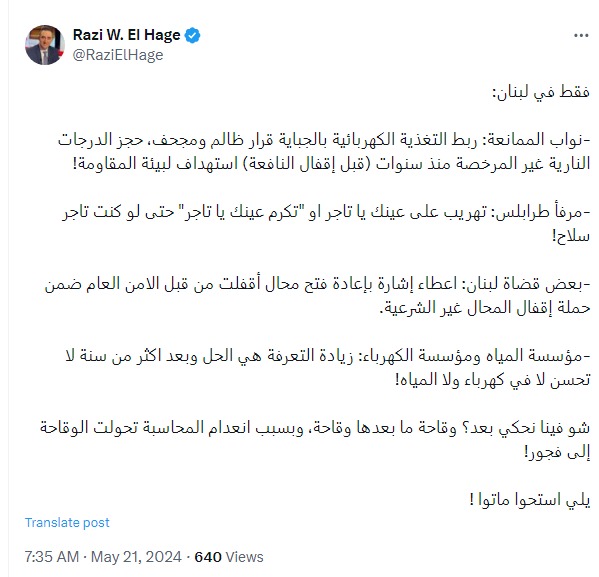Click the line starting with مرفأ طرابلس
The width and height of the screenshot is (599, 577).
click(327, 212)
